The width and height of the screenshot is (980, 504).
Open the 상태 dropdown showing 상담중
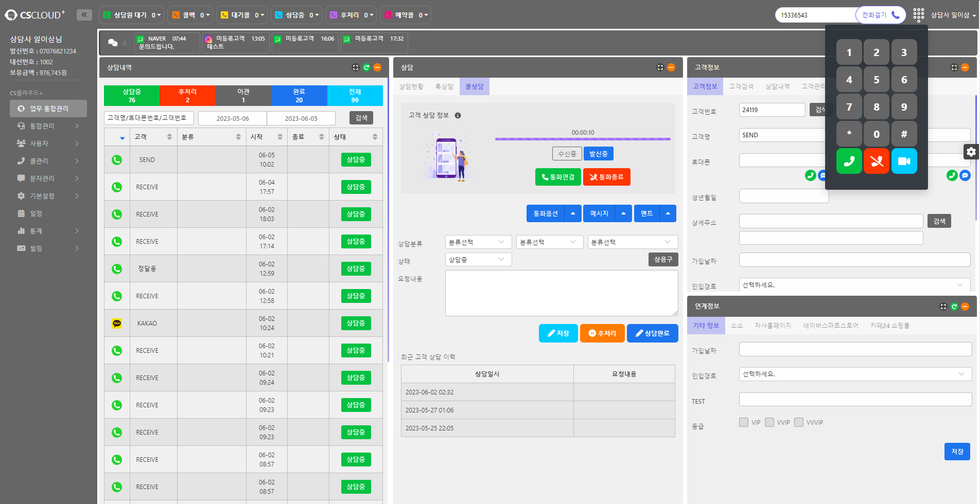478,260
